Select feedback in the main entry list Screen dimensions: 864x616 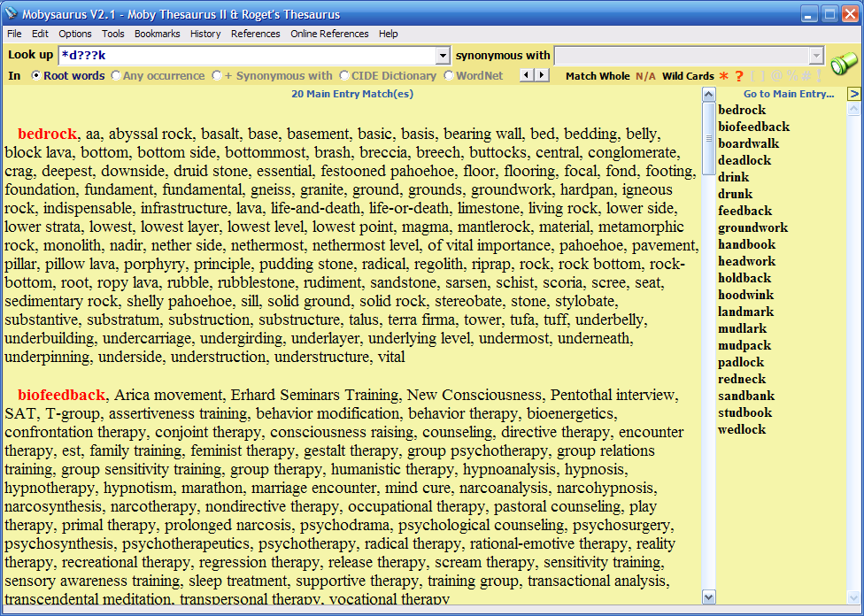pos(745,211)
